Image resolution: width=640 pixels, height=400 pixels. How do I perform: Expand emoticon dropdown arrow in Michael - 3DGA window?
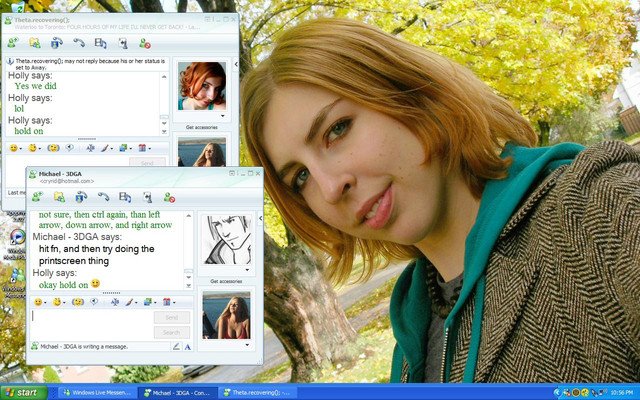(45, 303)
